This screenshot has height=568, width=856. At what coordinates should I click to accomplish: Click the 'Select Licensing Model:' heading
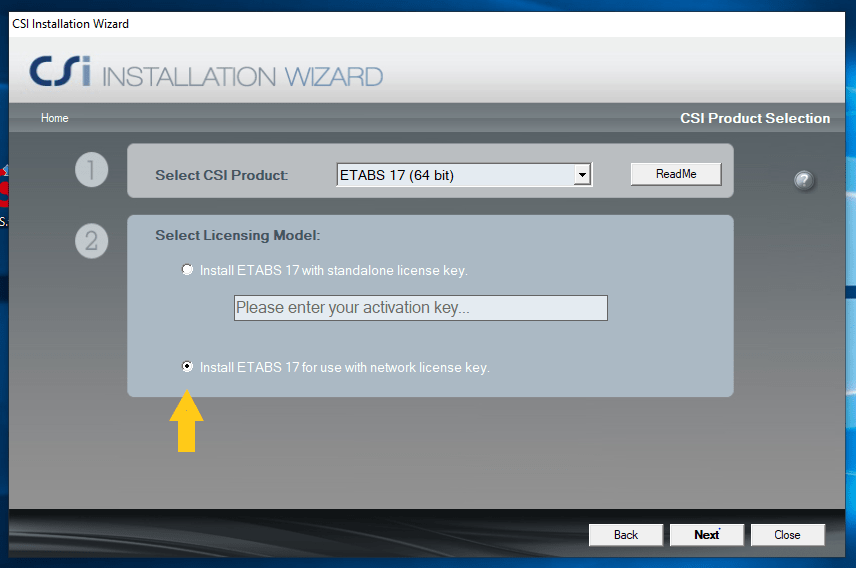pos(237,235)
